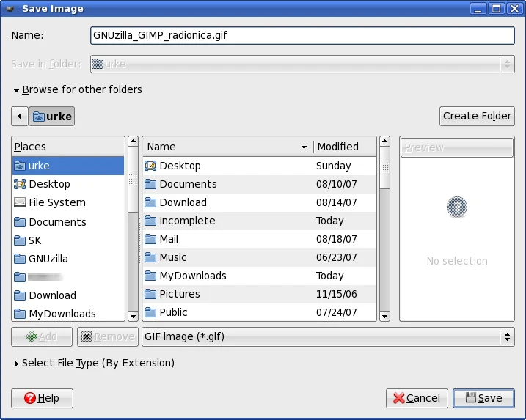The width and height of the screenshot is (526, 420).
Task: Click the GNUzilla folder icon in Places
Action: 20,259
